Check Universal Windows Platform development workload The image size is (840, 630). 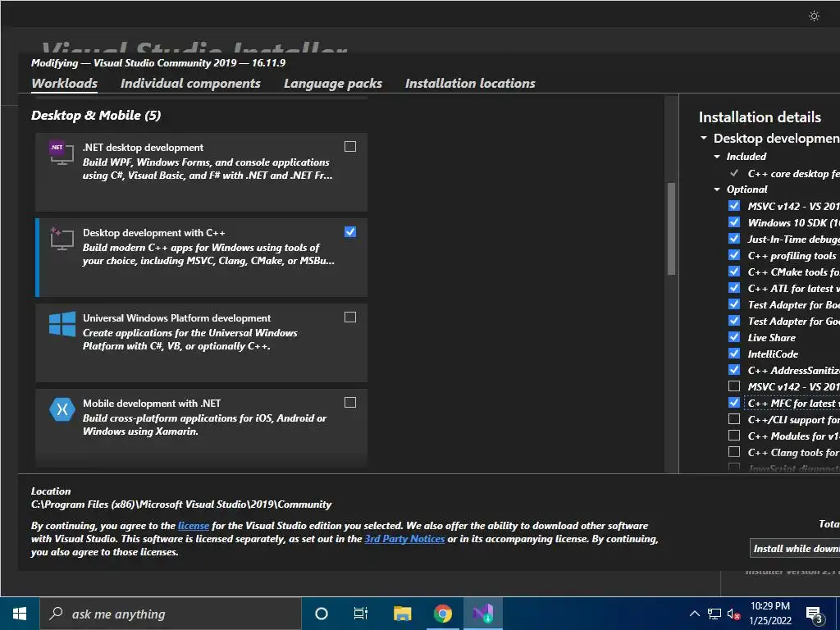[349, 317]
